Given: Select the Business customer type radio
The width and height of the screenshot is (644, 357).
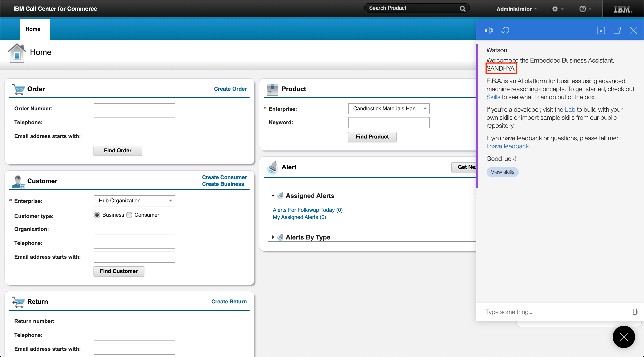Looking at the screenshot, I should coord(97,215).
